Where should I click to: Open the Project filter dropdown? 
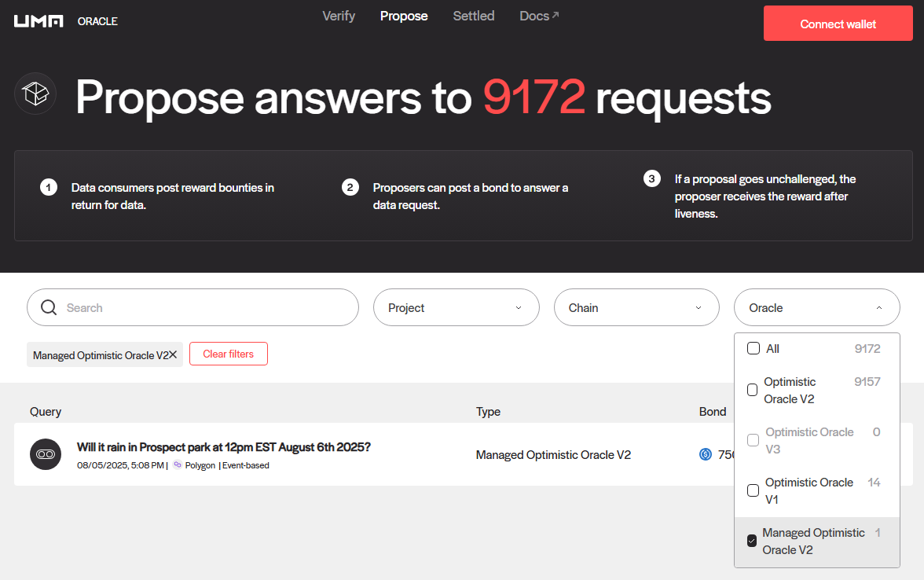(456, 307)
